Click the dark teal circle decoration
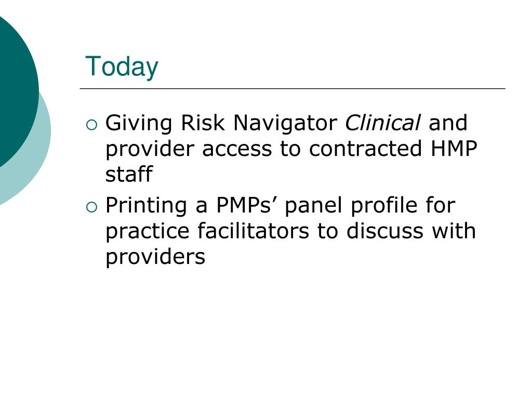This screenshot has width=532, height=399. [17, 91]
